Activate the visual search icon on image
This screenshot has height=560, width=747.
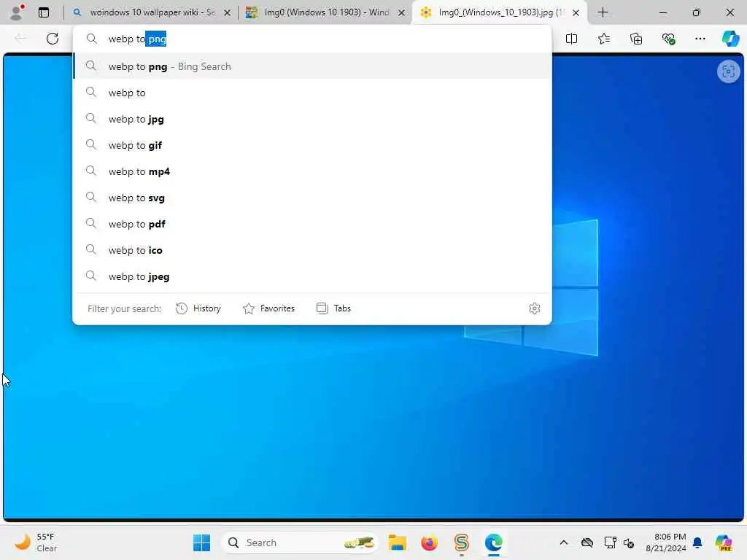(x=728, y=71)
